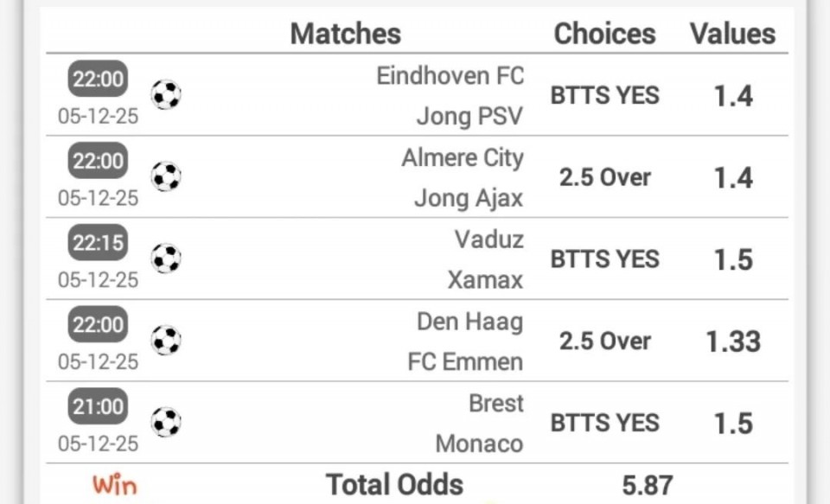Select the Values column header
This screenshot has height=504, width=830.
coord(732,34)
